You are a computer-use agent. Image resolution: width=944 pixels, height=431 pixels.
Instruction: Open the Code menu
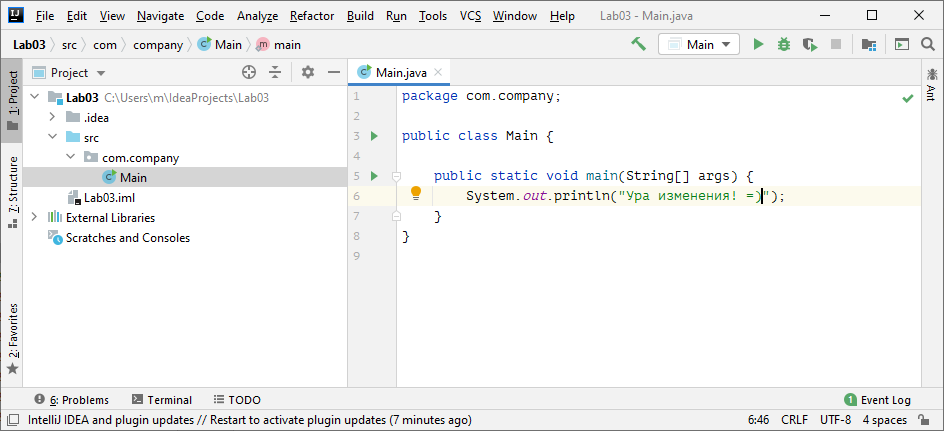tap(210, 16)
